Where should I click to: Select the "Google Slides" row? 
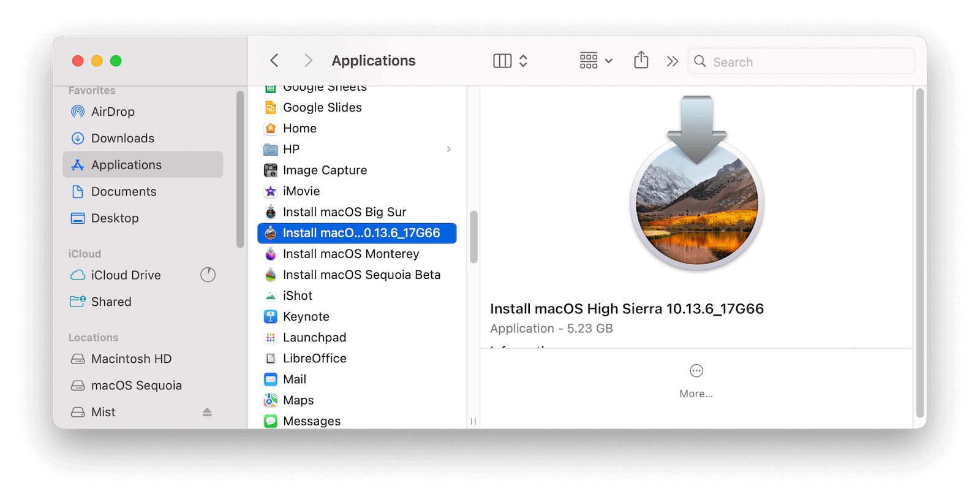(x=357, y=108)
